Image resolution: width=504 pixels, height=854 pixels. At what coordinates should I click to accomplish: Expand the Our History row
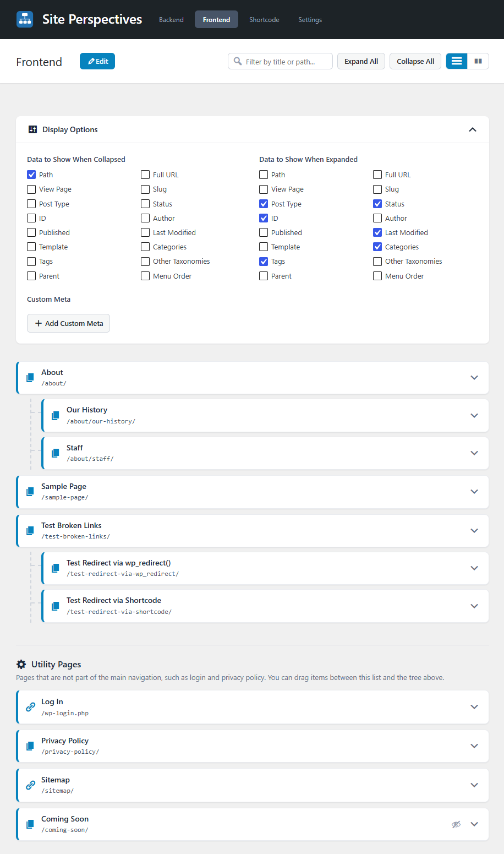[474, 416]
